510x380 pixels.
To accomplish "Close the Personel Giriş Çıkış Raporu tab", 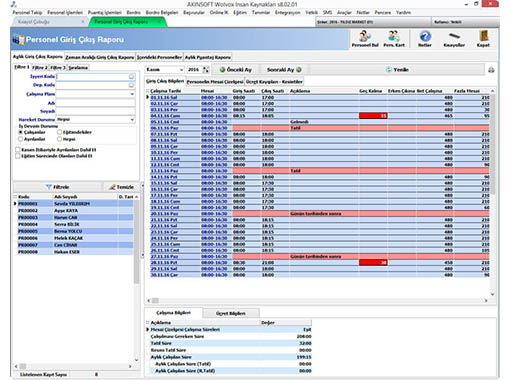I will [x=159, y=22].
